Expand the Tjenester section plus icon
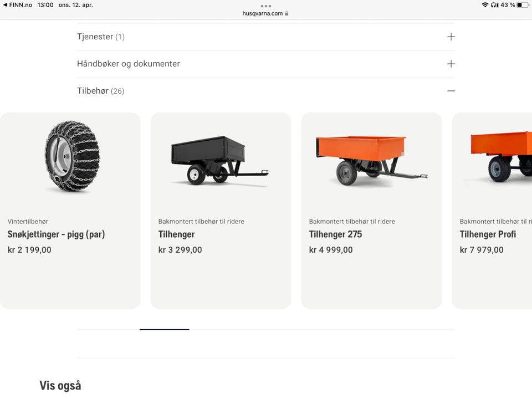The width and height of the screenshot is (532, 399). tap(451, 37)
